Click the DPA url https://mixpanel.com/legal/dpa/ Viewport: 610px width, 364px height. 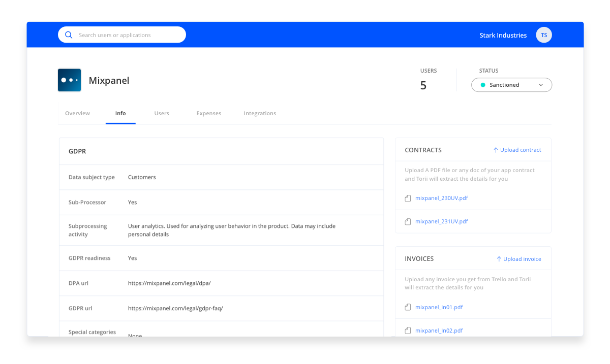coord(169,283)
